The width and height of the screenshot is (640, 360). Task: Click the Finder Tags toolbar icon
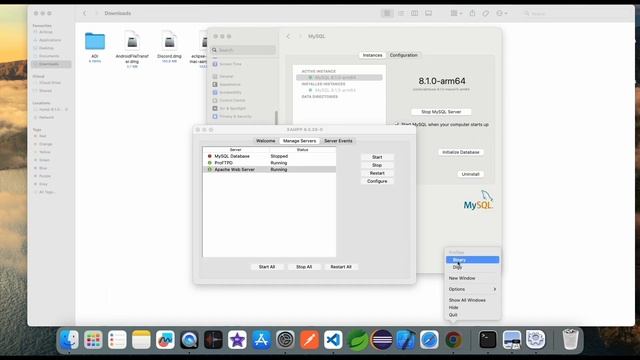coord(486,13)
